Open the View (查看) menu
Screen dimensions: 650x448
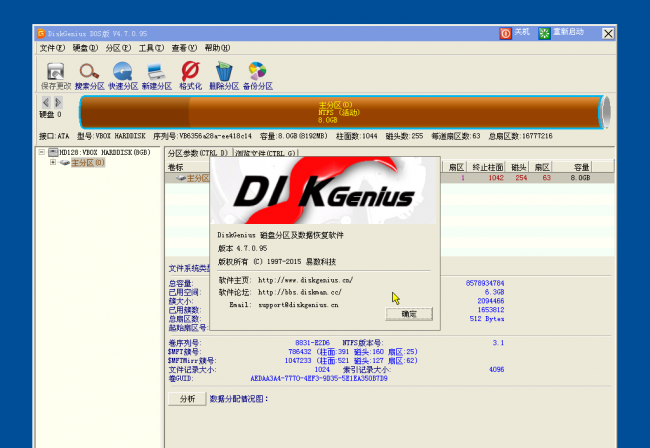184,48
